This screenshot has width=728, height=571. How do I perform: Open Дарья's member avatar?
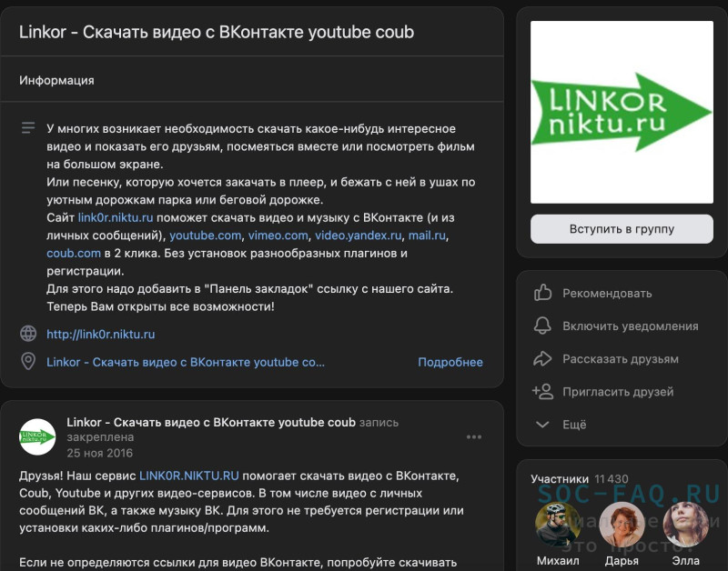click(622, 524)
